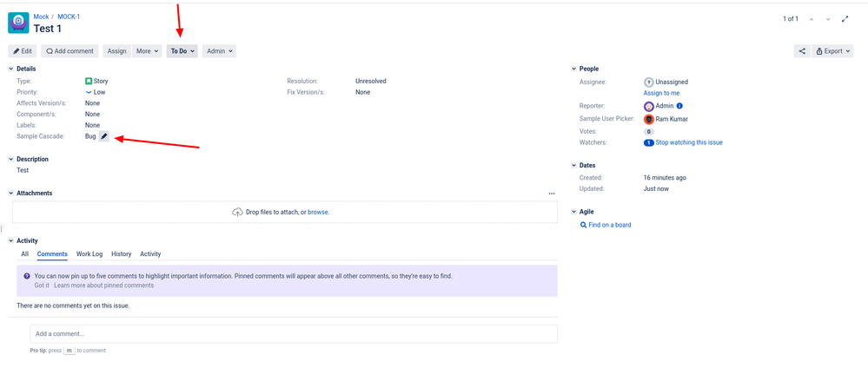Open the To Do status dropdown

point(182,51)
